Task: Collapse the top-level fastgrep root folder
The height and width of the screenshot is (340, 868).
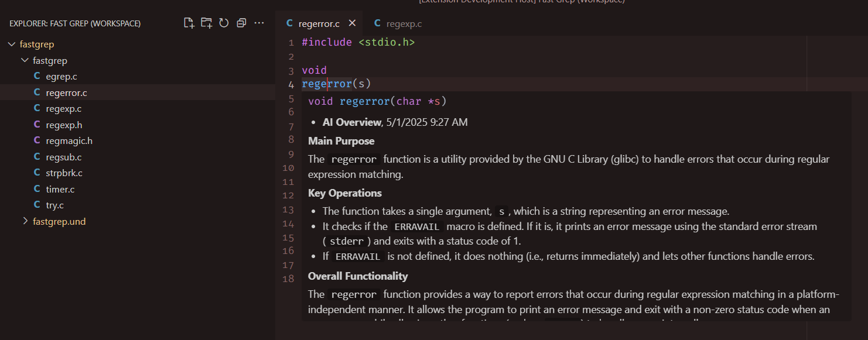Action: [x=12, y=44]
